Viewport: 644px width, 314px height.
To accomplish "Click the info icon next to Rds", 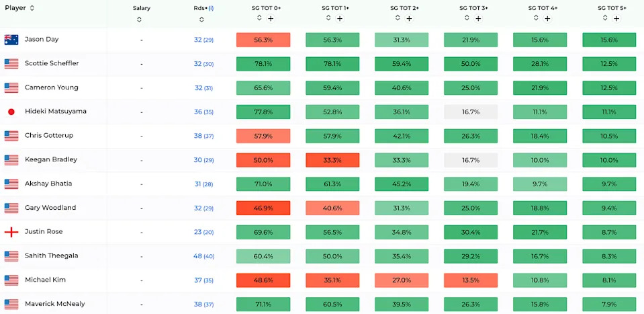I will click(x=211, y=8).
